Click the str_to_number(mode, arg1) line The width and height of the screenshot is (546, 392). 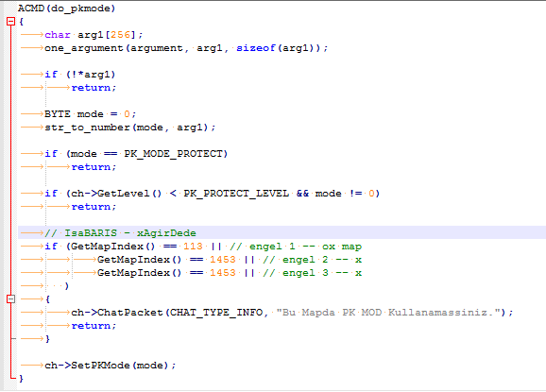click(x=129, y=128)
